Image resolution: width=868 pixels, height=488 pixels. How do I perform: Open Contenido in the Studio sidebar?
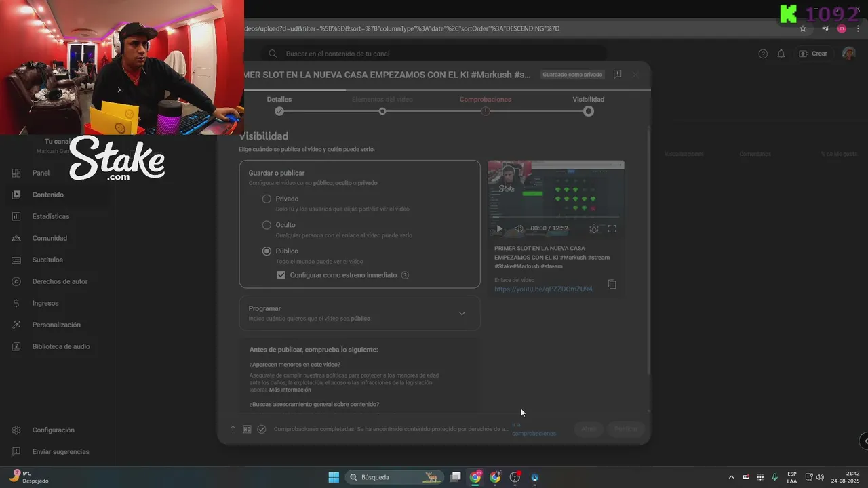(x=47, y=195)
